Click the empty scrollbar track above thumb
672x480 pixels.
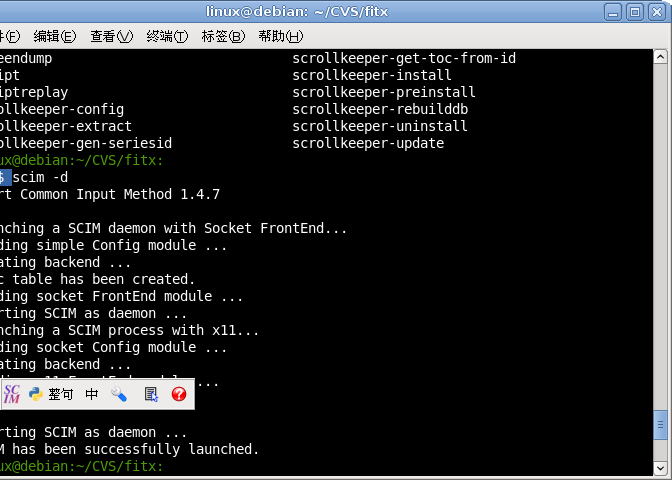pyautogui.click(x=660, y=236)
